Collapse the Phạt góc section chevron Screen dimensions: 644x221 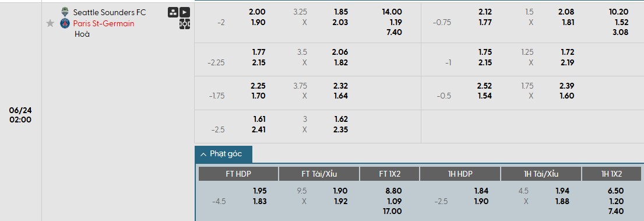point(203,155)
